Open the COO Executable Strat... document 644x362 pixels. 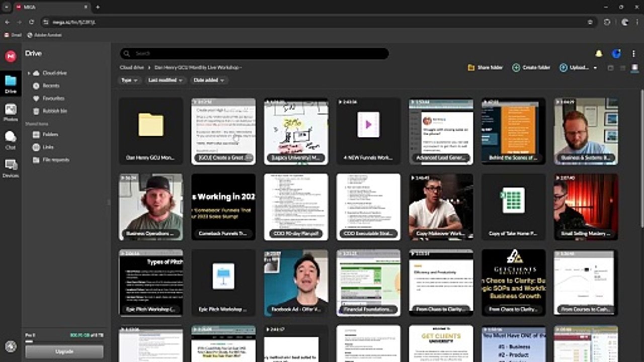368,207
